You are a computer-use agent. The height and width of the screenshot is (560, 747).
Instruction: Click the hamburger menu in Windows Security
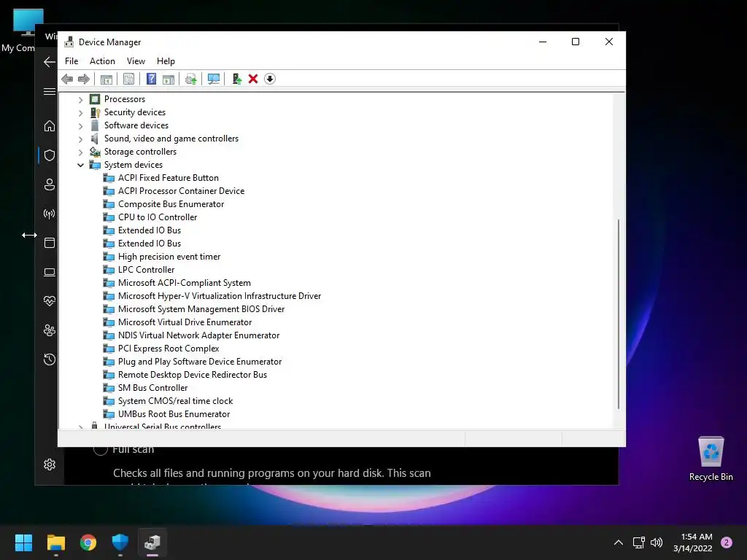click(50, 91)
